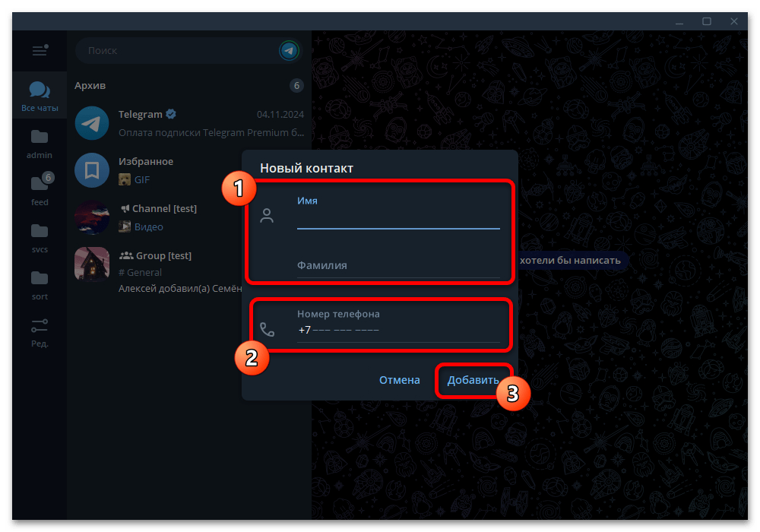Viewport: 760px width, 532px height.
Task: Click the Telegram icon in the search bar
Action: pyautogui.click(x=289, y=51)
